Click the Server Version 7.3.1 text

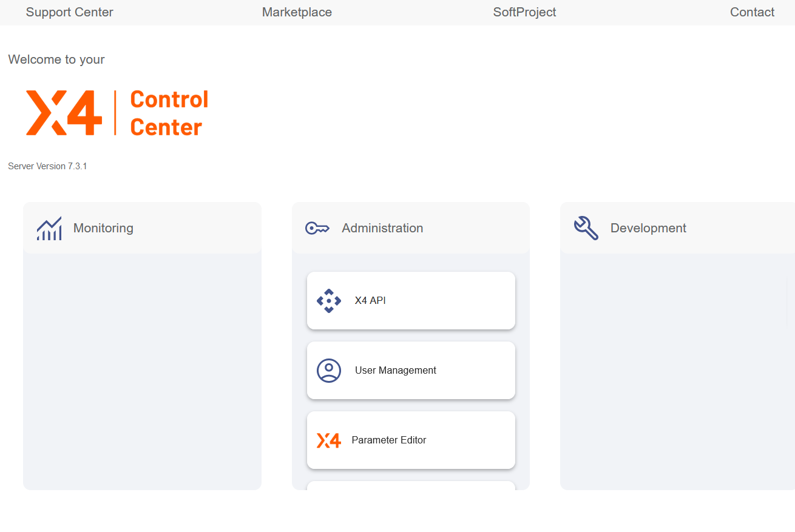[47, 166]
